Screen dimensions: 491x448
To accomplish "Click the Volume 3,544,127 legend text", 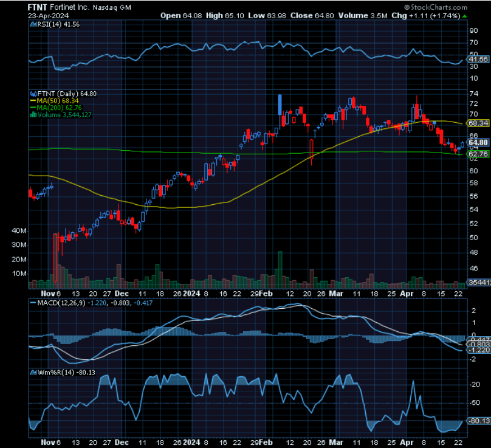I will [64, 115].
